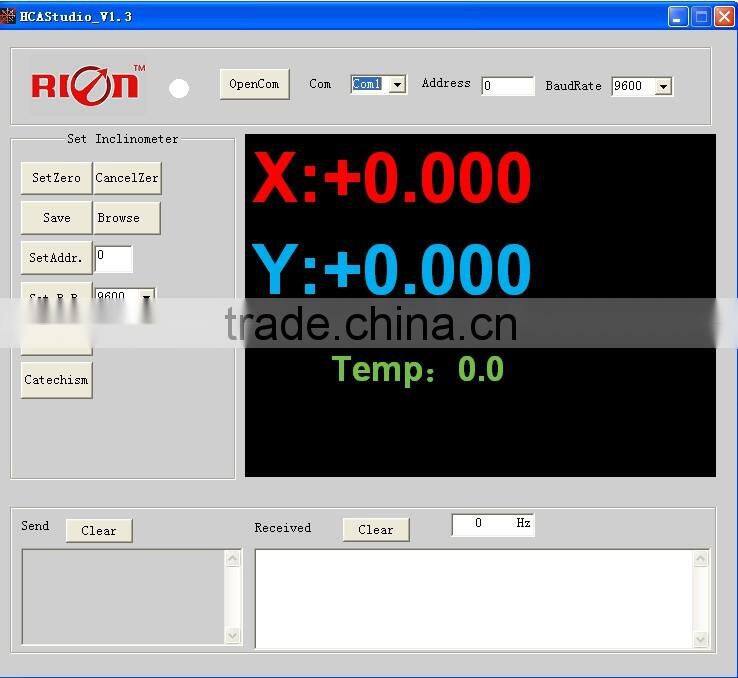Click the Received area scrollbar down arrow
The image size is (738, 678).
click(x=700, y=639)
